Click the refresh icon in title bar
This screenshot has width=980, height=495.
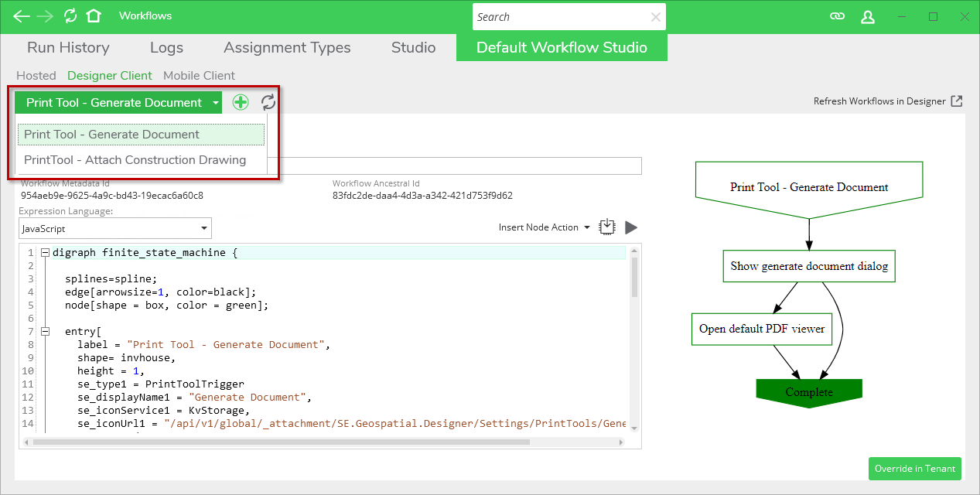(70, 16)
